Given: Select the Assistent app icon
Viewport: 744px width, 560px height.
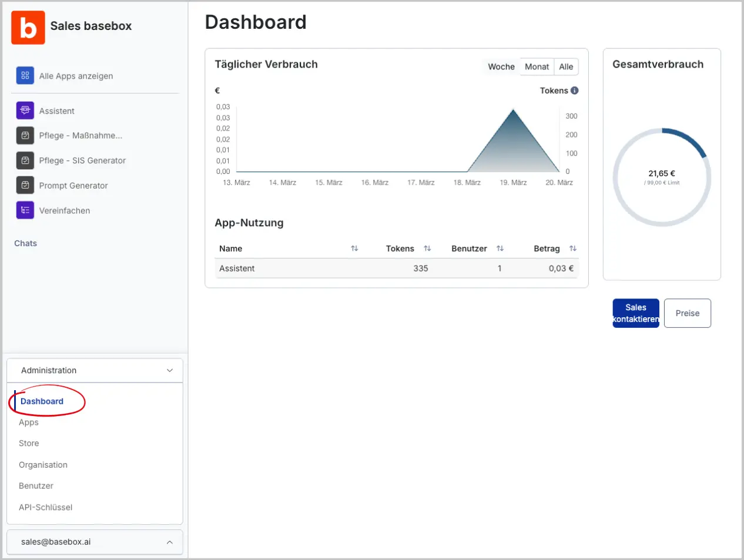Looking at the screenshot, I should click(24, 110).
